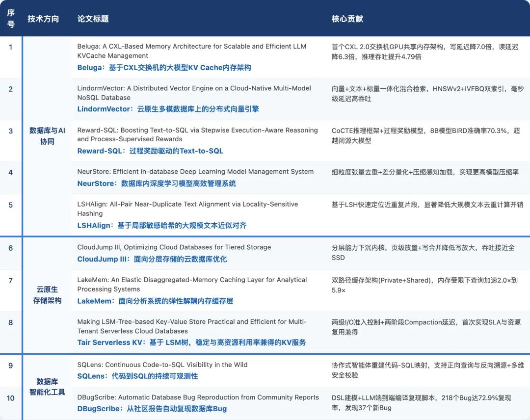Open the CloudJump III paper link
This screenshot has width=530, height=420.
152,259
